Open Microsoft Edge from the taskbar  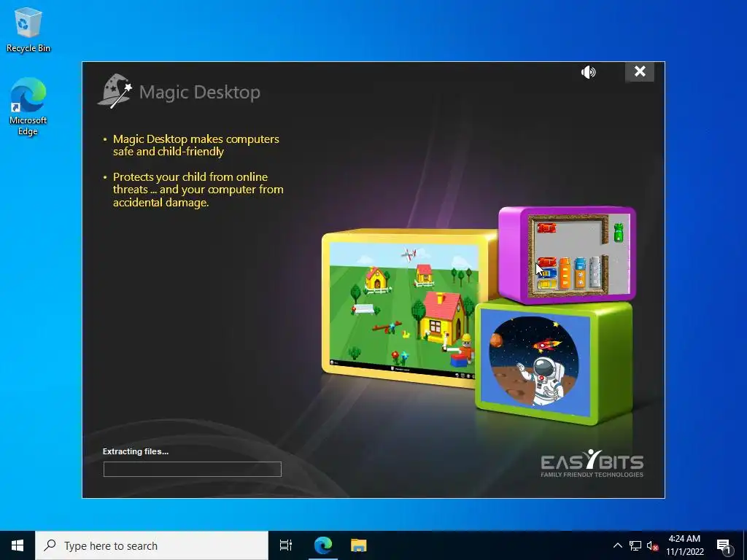322,545
